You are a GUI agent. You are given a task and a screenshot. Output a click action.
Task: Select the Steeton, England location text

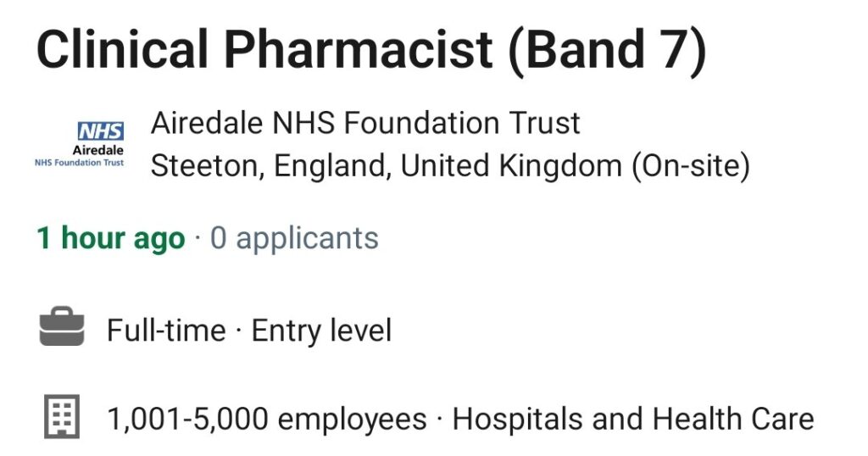pyautogui.click(x=271, y=166)
